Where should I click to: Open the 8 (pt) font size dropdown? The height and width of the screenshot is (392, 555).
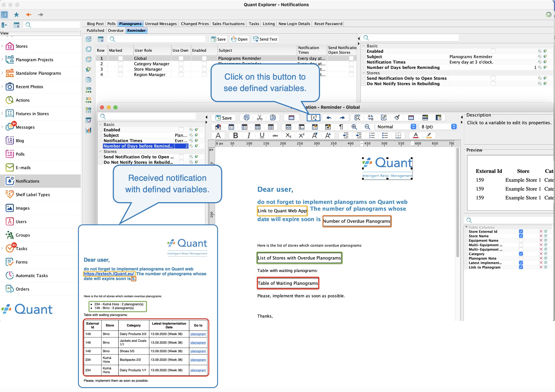[x=438, y=127]
